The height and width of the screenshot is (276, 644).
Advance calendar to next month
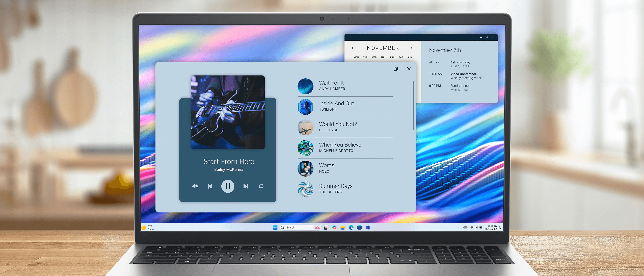[x=411, y=48]
